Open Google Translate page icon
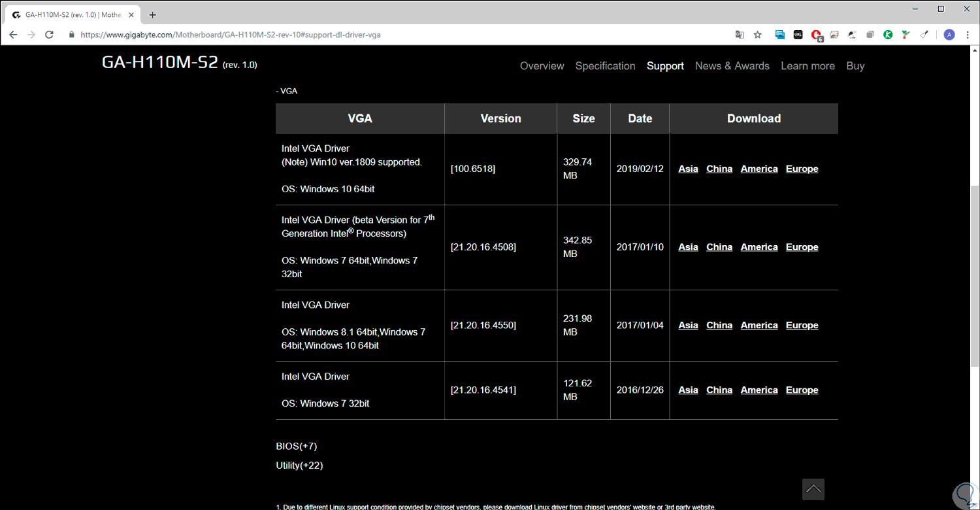Screen dimensions: 980x510 pyautogui.click(x=740, y=35)
